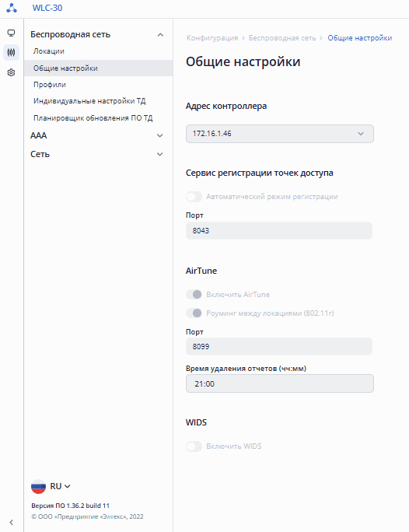
Task: Open Индивидуальные настройки ТД page
Action: click(x=89, y=101)
